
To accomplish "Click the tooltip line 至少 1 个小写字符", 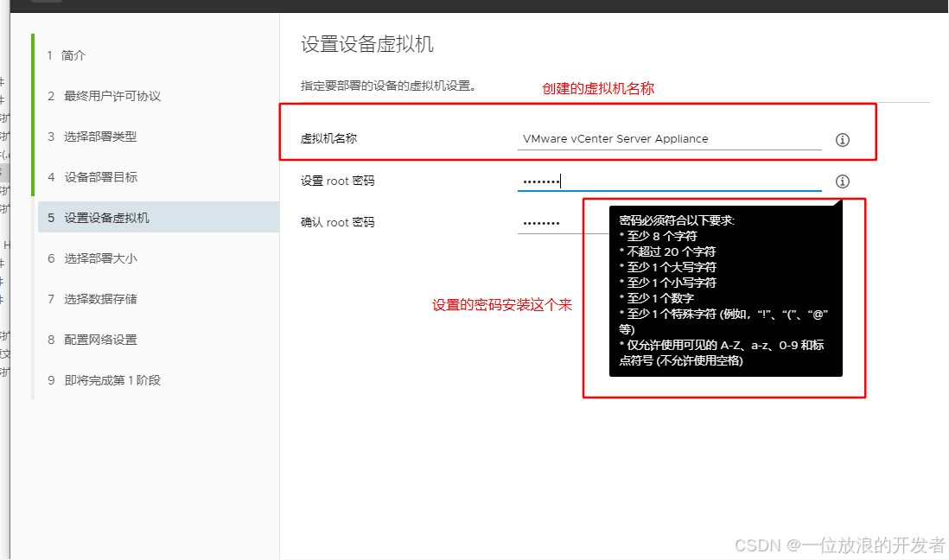I will pos(667,283).
